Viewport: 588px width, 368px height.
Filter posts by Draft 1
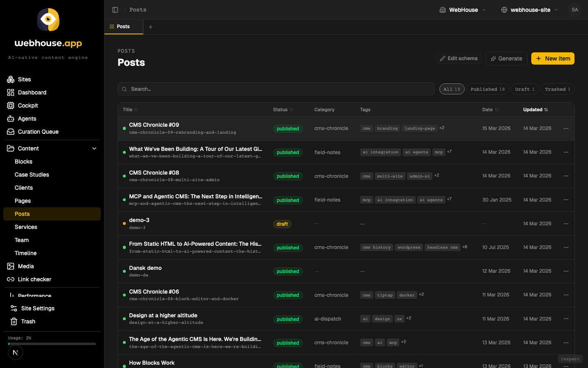525,89
